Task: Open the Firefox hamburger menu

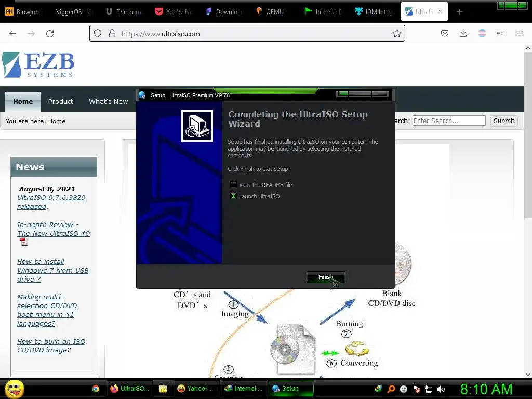Action: pos(520,33)
